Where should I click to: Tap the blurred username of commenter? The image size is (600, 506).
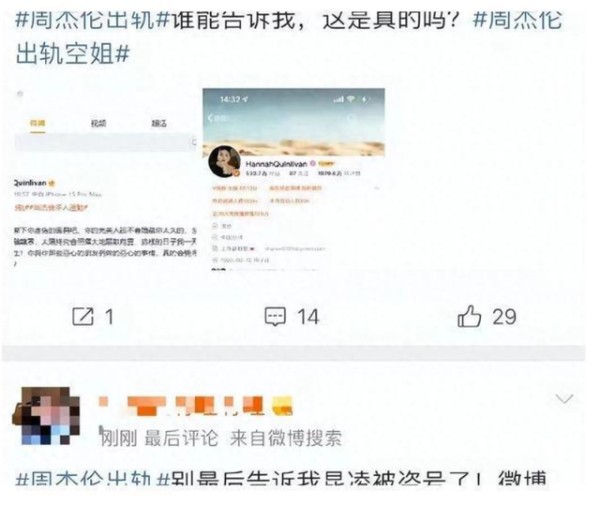(195, 406)
